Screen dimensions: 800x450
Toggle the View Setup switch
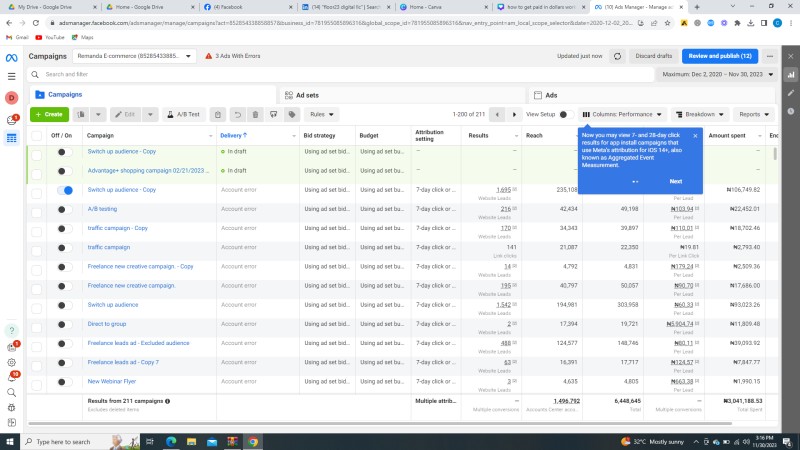click(x=565, y=114)
